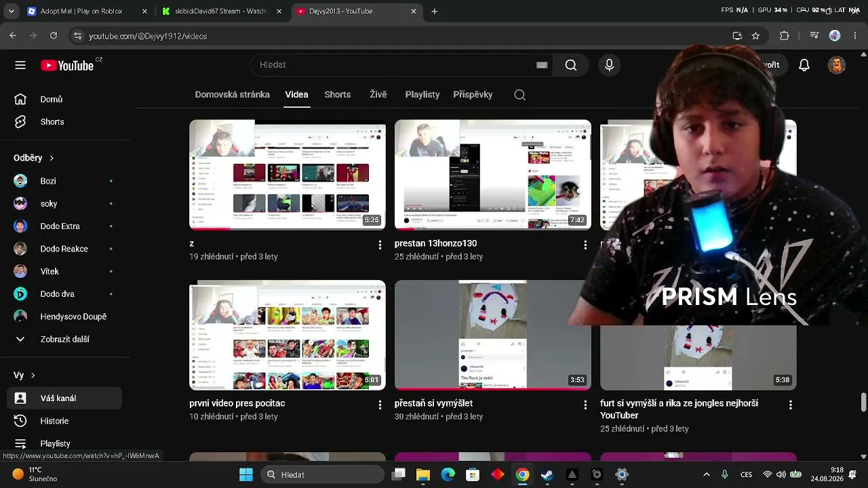Image resolution: width=868 pixels, height=488 pixels.
Task: Open Chrome profile avatar in toolbar
Action: [835, 36]
